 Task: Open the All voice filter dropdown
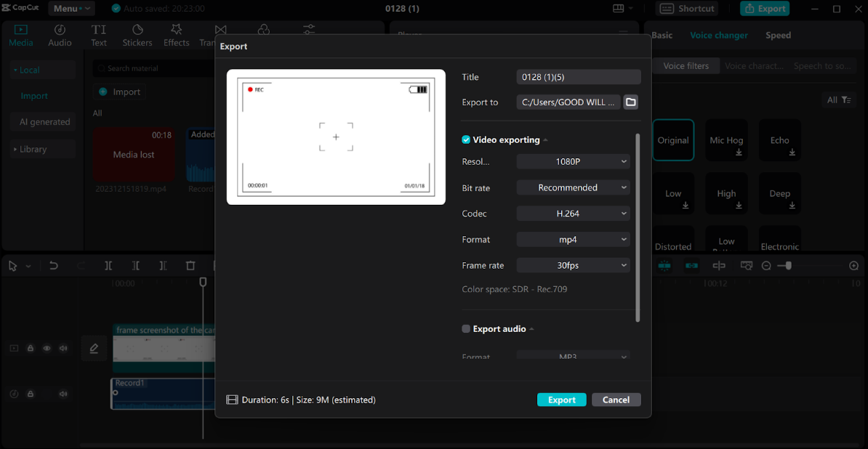tap(839, 100)
